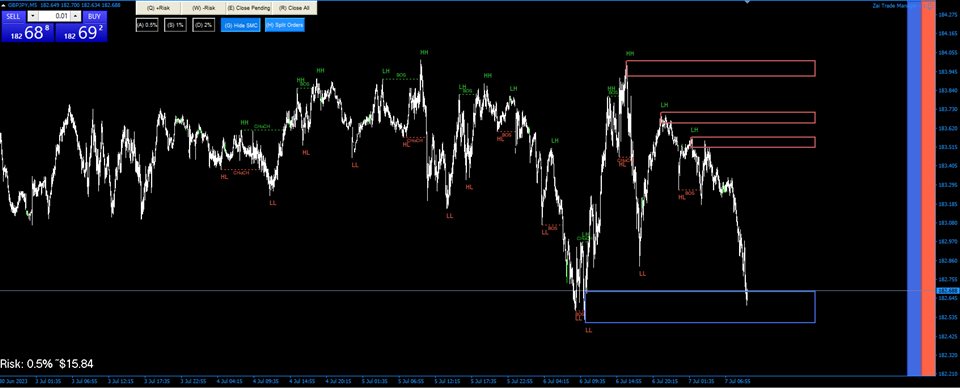Click the (E) Close Pending button
The width and height of the screenshot is (960, 388).
click(x=249, y=8)
